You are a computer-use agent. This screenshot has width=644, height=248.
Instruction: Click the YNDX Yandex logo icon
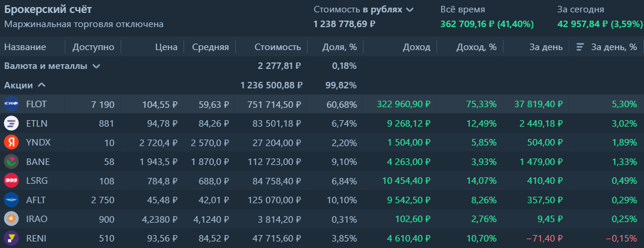tap(12, 142)
